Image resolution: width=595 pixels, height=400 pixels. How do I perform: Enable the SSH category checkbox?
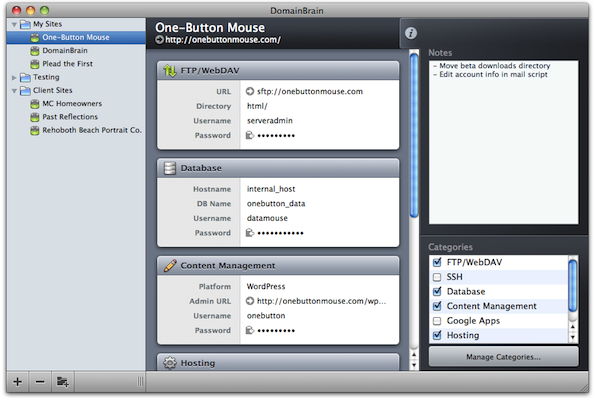coord(437,277)
